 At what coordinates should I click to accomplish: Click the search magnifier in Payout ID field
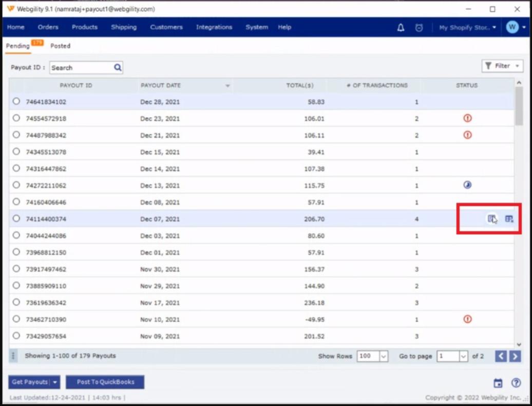tap(118, 67)
